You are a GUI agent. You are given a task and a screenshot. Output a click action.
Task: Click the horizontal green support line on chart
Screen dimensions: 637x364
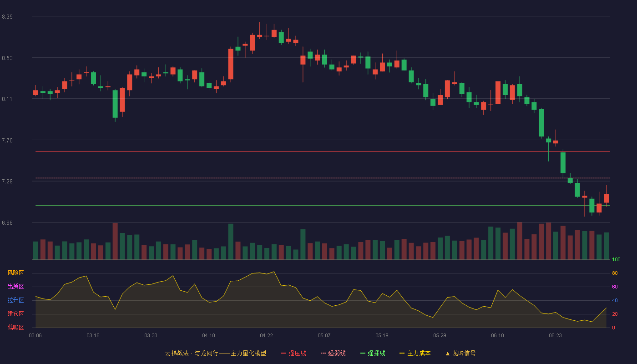[323, 206]
